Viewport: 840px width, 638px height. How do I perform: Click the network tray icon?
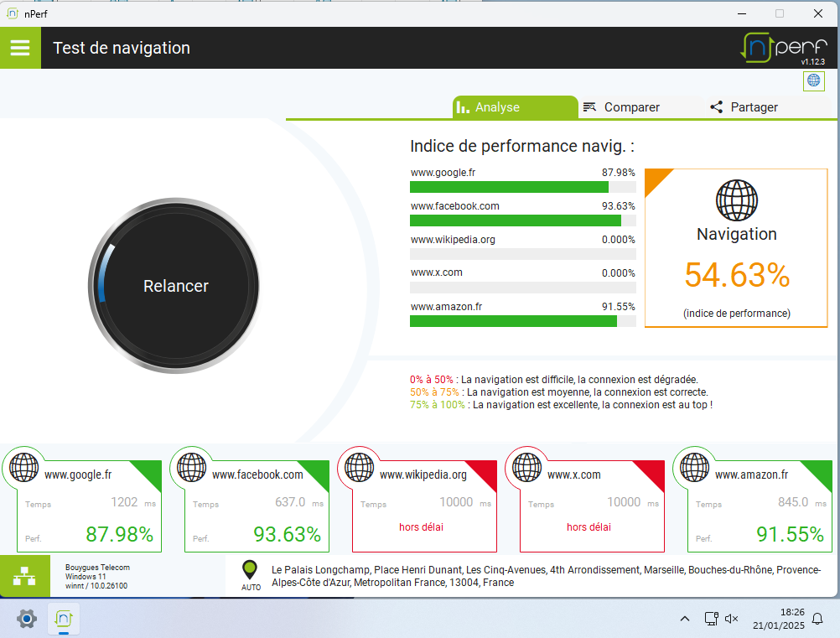click(x=712, y=619)
